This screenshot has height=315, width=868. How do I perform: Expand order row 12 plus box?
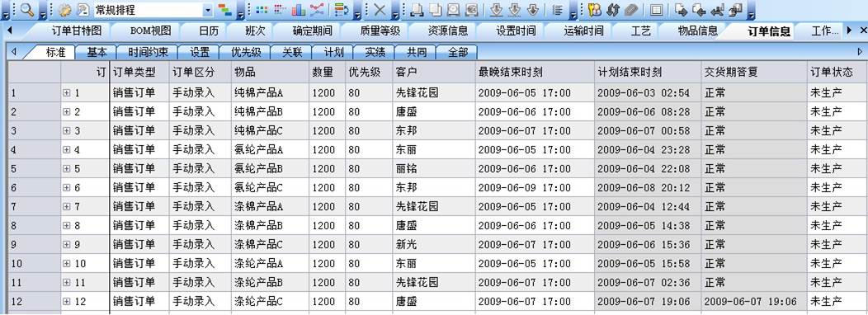tap(67, 302)
